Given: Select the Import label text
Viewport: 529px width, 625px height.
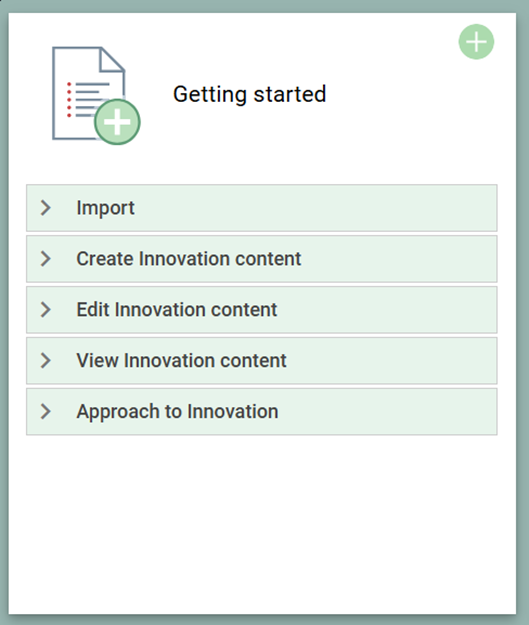Looking at the screenshot, I should tap(106, 208).
